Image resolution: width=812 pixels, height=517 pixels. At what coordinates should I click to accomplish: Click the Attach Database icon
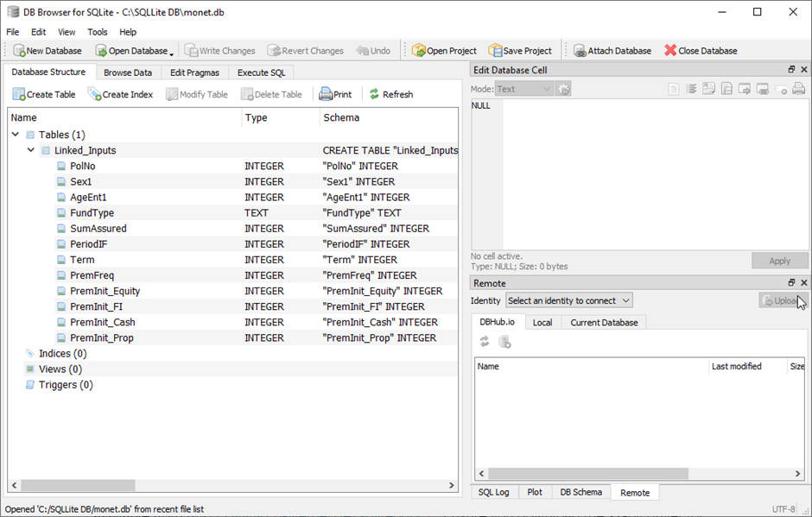click(580, 51)
